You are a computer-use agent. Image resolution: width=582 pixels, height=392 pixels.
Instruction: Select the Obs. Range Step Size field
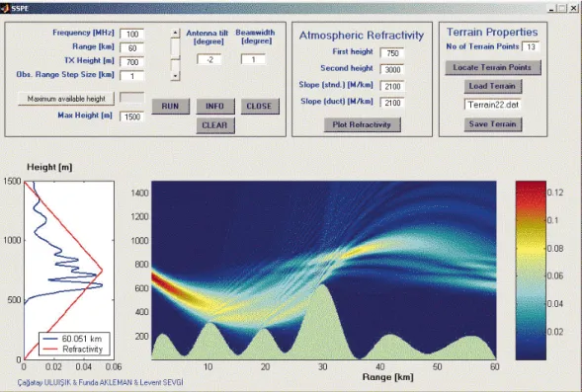(131, 76)
